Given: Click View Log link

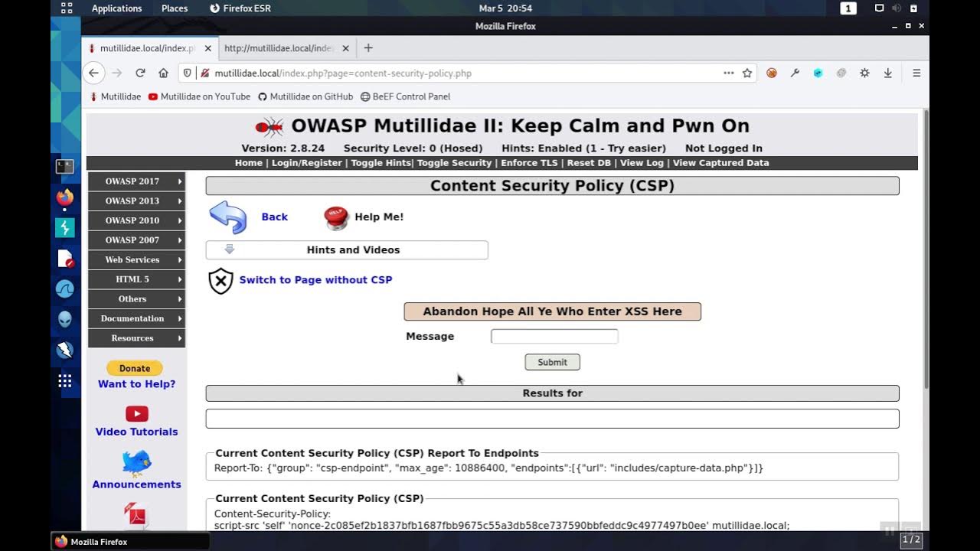Looking at the screenshot, I should (x=642, y=163).
